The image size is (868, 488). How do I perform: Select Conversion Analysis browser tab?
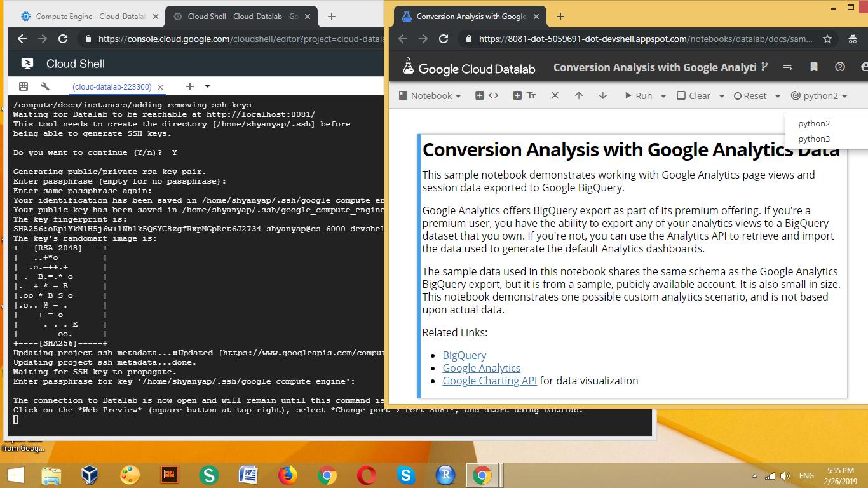[x=471, y=17]
